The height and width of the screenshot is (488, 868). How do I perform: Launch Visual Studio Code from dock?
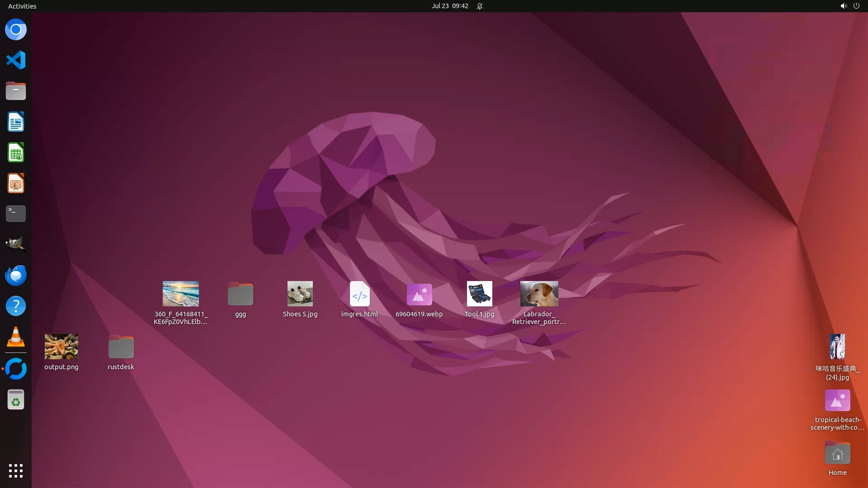(16, 60)
